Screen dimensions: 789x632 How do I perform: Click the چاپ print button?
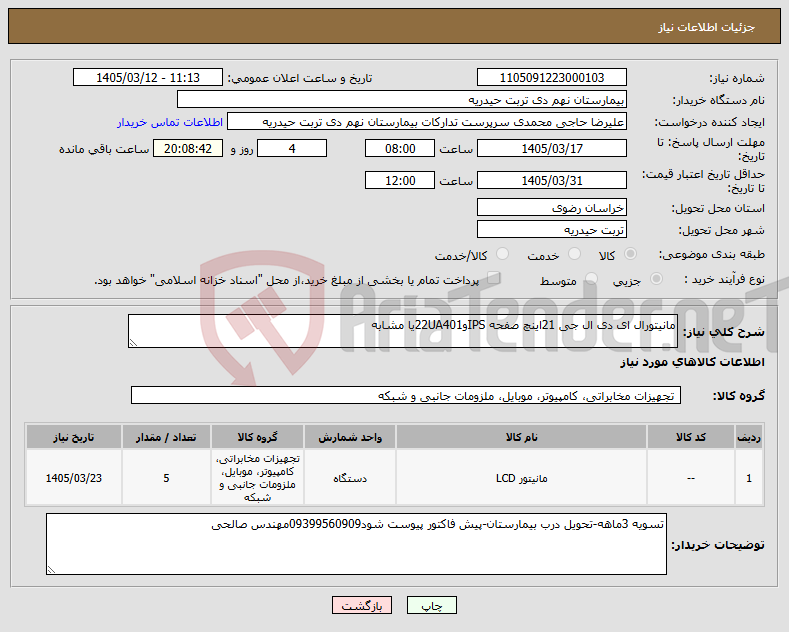point(432,605)
